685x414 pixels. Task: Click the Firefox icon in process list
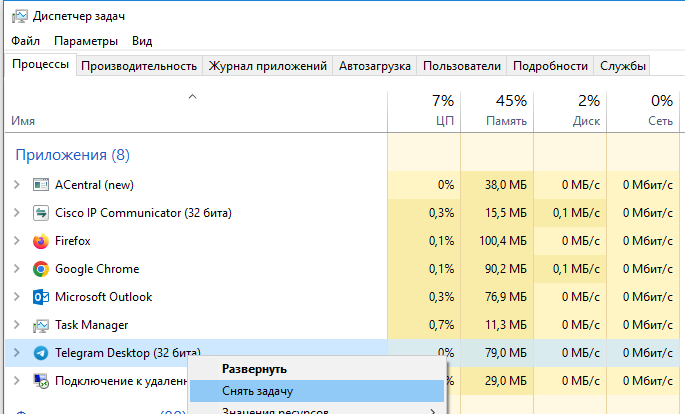(x=41, y=241)
